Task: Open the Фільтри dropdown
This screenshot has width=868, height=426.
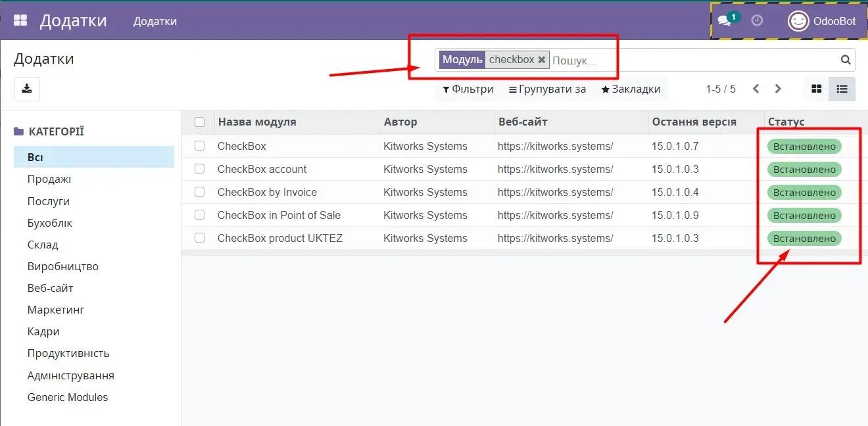Action: pyautogui.click(x=468, y=89)
